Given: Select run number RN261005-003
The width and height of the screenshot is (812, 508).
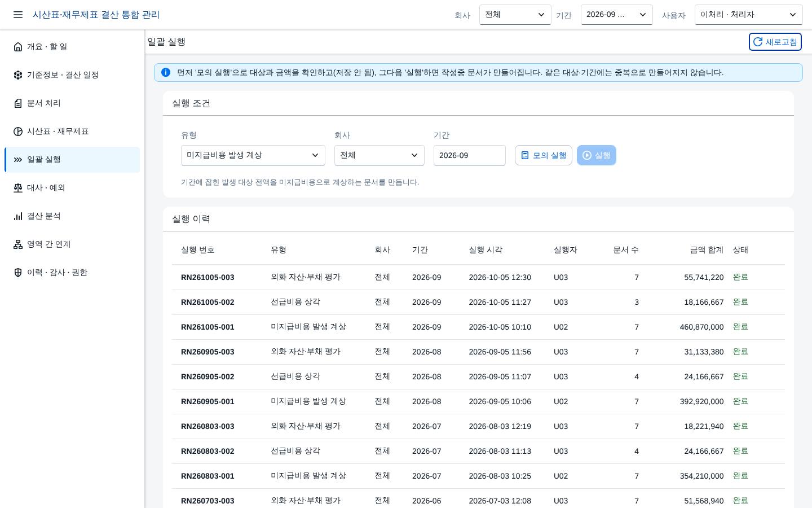Looking at the screenshot, I should point(208,277).
